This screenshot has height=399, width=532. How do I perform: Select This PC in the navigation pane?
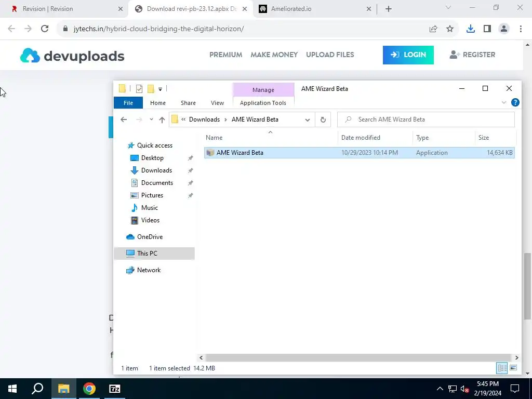click(x=147, y=254)
